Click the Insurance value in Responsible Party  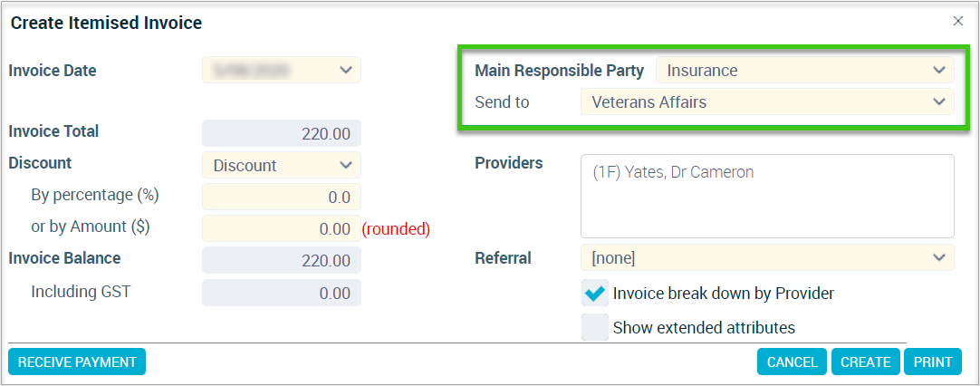click(x=702, y=71)
